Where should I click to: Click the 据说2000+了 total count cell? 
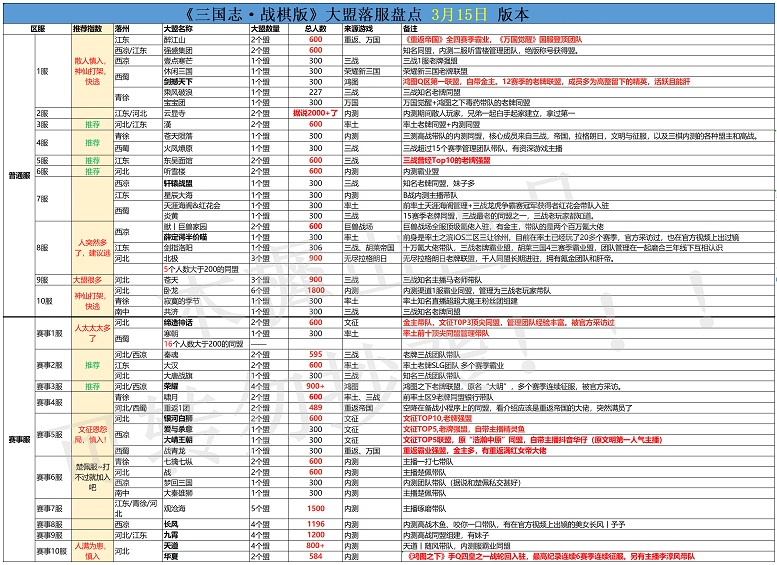[x=316, y=113]
